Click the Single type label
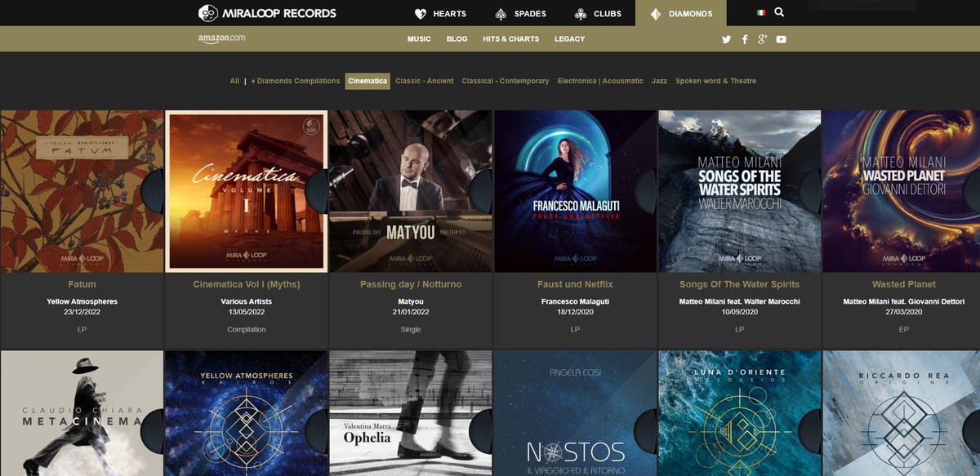This screenshot has height=476, width=980. (x=411, y=330)
